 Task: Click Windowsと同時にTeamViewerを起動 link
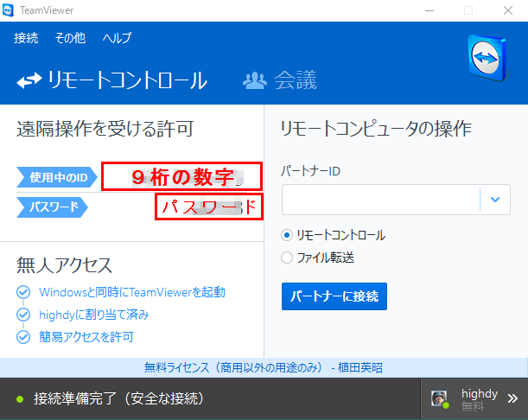click(x=132, y=292)
